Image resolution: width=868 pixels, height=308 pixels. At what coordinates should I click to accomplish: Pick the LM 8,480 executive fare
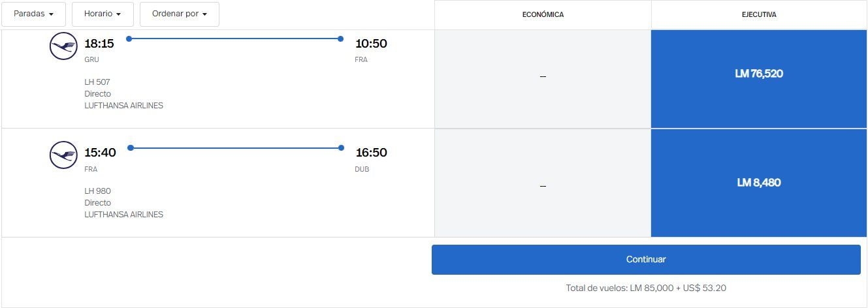pos(759,183)
